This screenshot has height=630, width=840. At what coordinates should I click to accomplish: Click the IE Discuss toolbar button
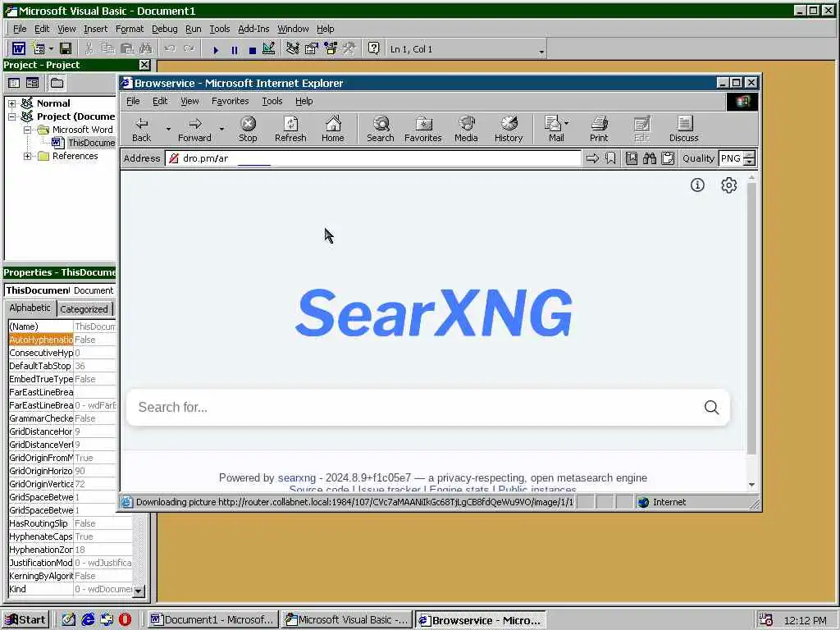coord(684,130)
